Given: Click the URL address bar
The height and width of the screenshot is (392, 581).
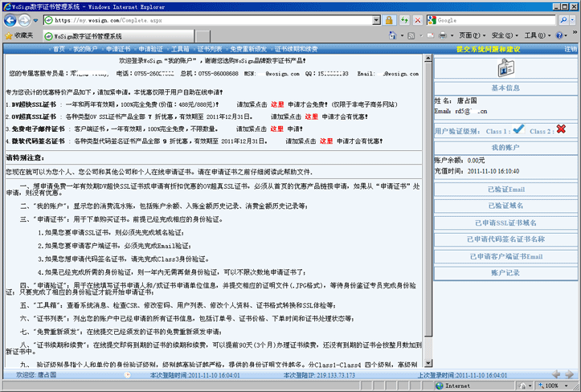Looking at the screenshot, I should tap(210, 20).
